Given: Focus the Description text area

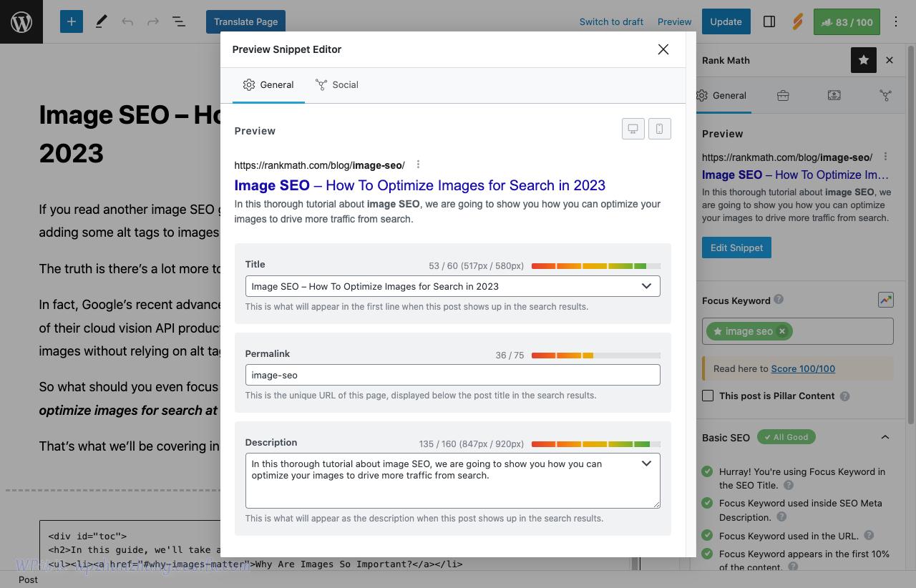Looking at the screenshot, I should 453,481.
